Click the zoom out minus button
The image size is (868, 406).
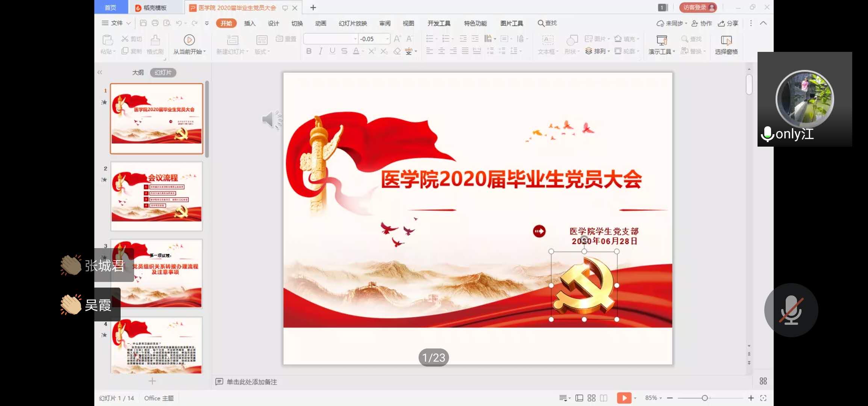coord(670,398)
